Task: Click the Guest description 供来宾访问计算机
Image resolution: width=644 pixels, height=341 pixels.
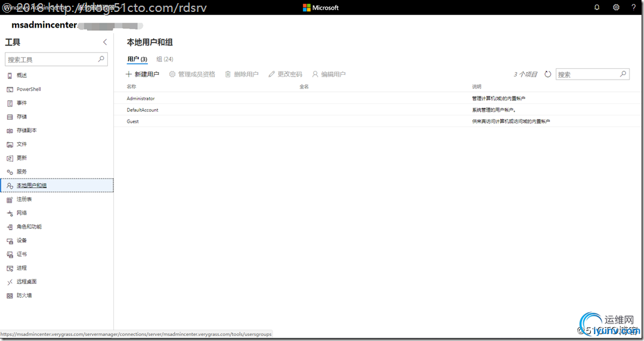Action: click(x=511, y=122)
